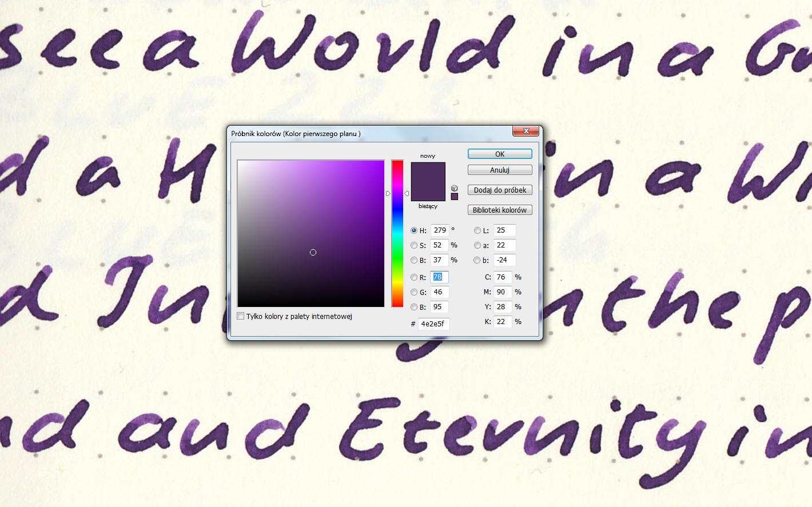Enable Tylko kolory z palety internetowej checkbox

[x=241, y=316]
